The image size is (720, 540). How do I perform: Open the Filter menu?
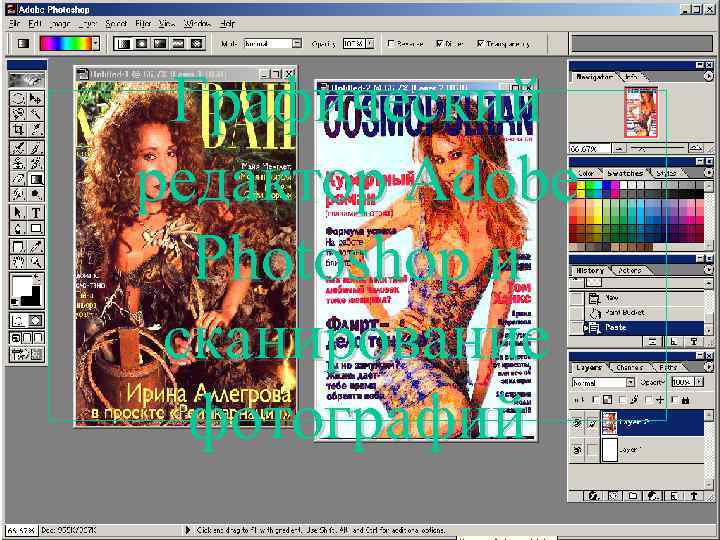(143, 23)
